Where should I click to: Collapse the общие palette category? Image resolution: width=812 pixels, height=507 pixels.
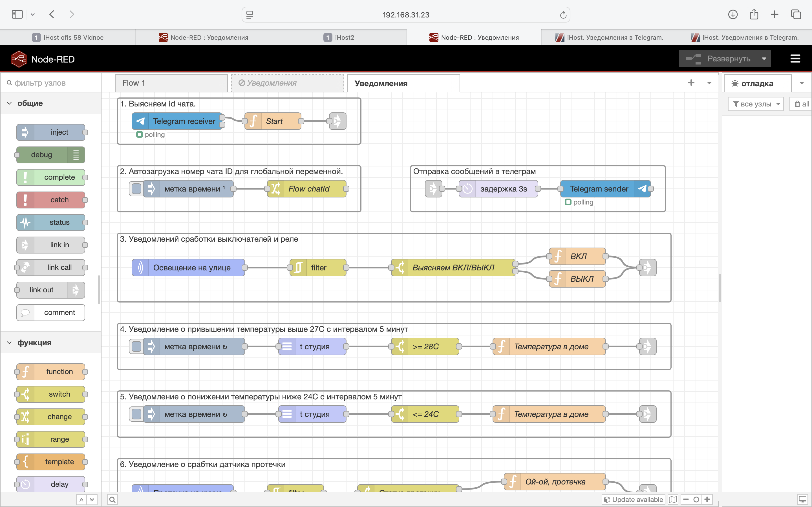coord(9,103)
